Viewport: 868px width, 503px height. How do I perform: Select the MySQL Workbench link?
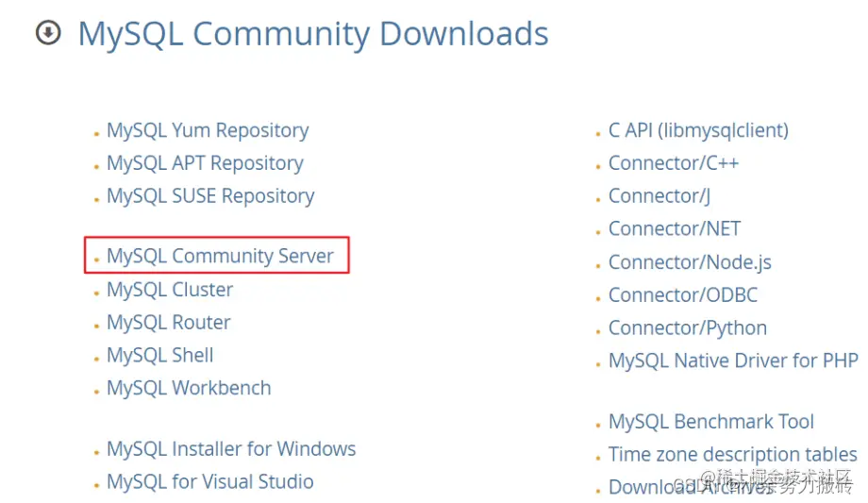[189, 388]
